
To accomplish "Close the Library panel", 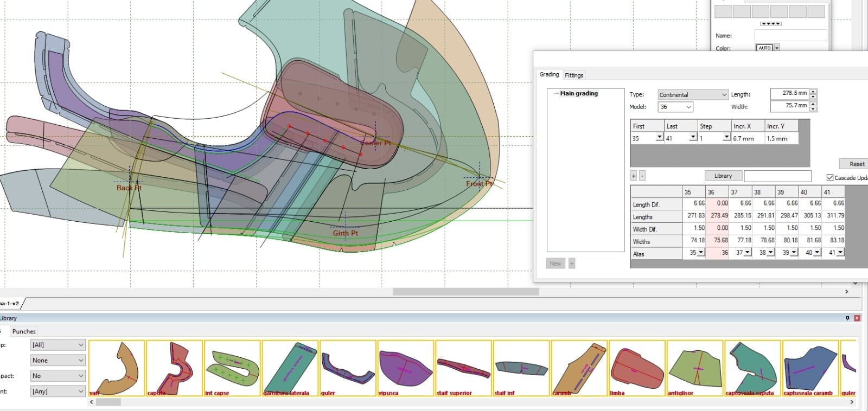I will coord(857,318).
